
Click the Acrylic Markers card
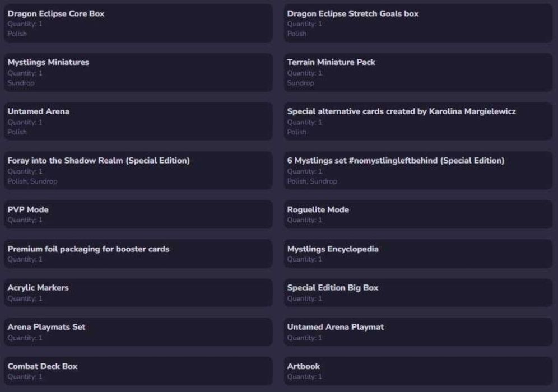138,293
